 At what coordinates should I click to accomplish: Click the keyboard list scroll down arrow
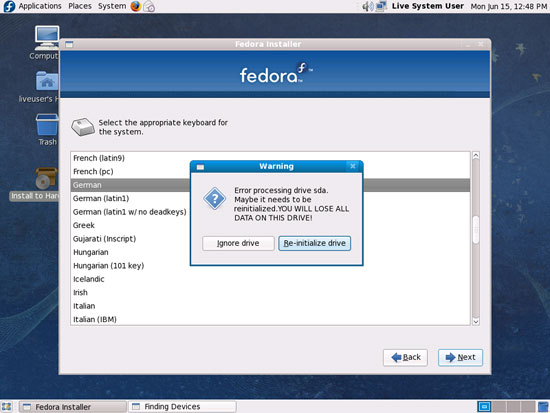tap(476, 321)
